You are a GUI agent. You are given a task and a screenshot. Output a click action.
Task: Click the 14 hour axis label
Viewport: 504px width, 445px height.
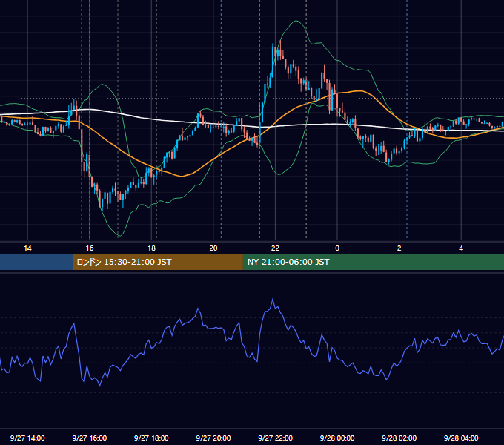tap(27, 248)
